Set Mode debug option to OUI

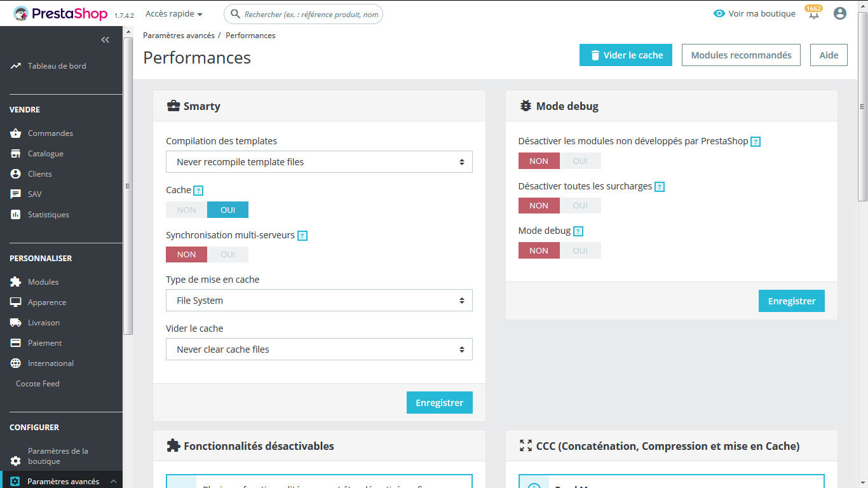point(580,250)
